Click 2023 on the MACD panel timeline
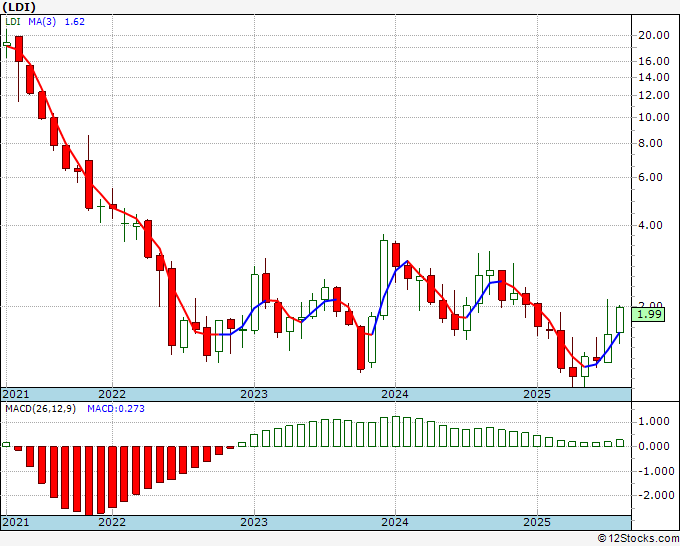680x546 pixels. [x=254, y=522]
